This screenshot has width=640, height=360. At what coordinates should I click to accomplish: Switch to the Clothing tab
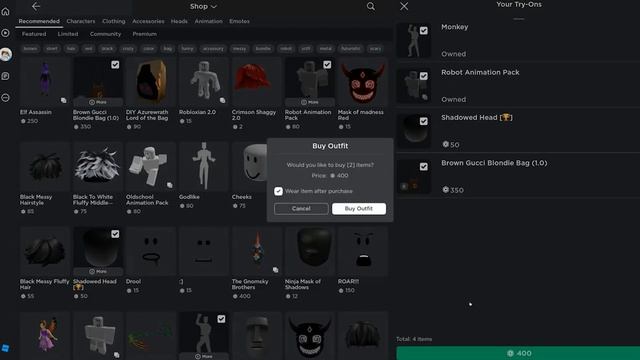114,21
